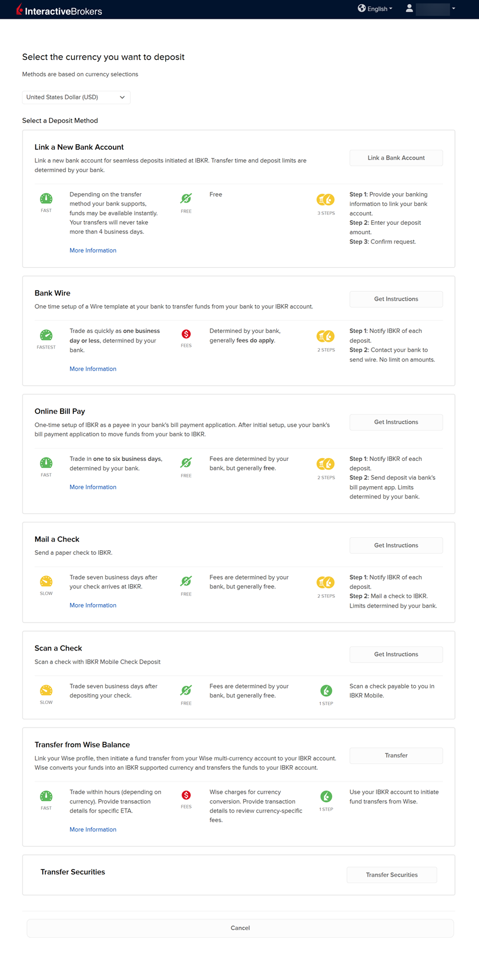
Task: Get Instructions for Bank Wire
Action: point(396,299)
